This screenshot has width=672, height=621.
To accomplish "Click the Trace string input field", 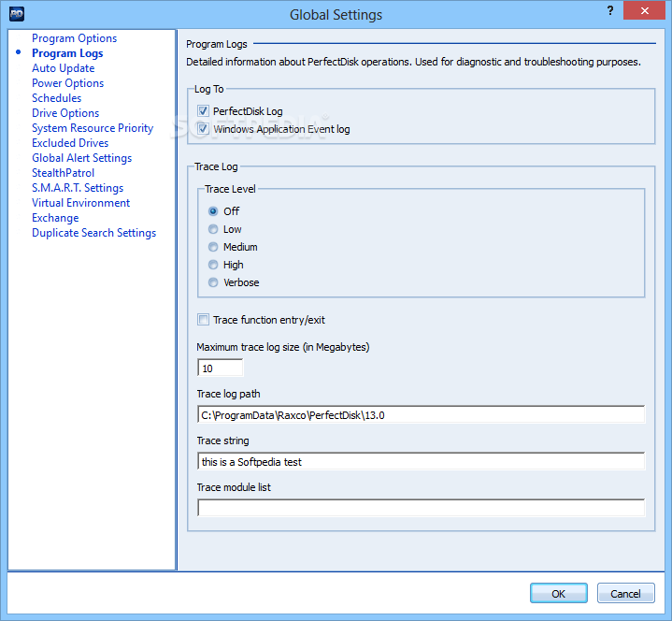I will pos(421,461).
